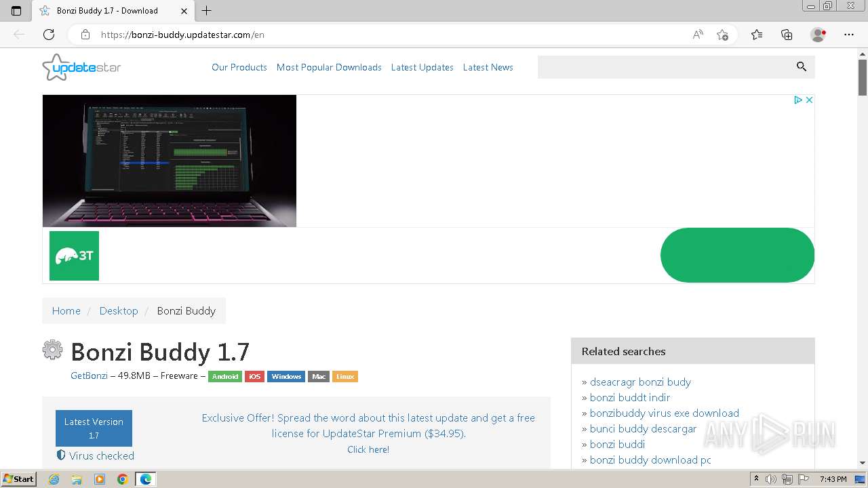This screenshot has height=488, width=868.
Task: Open the Favorites list icon
Action: coord(757,35)
